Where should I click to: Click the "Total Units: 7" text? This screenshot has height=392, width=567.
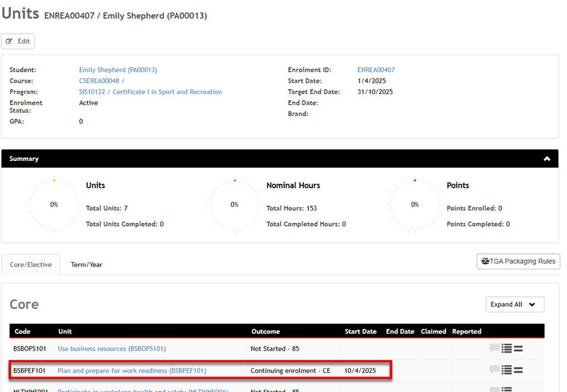click(x=106, y=208)
